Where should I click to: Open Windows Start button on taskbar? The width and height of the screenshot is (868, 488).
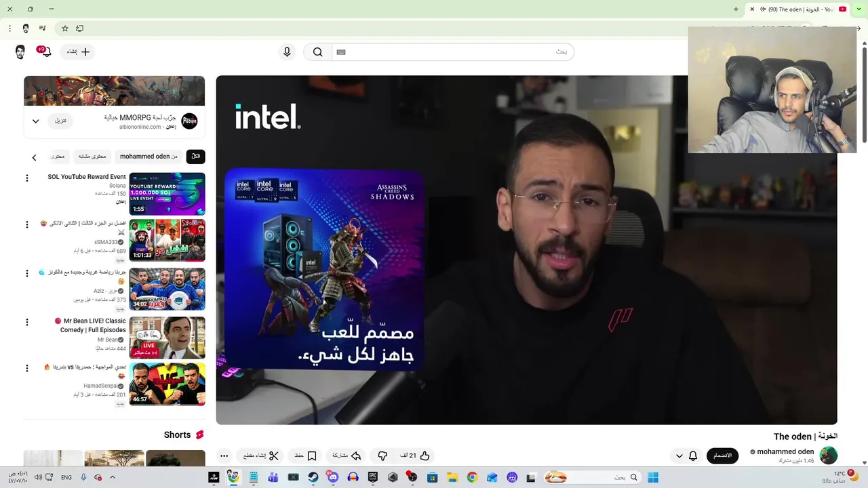(x=653, y=477)
